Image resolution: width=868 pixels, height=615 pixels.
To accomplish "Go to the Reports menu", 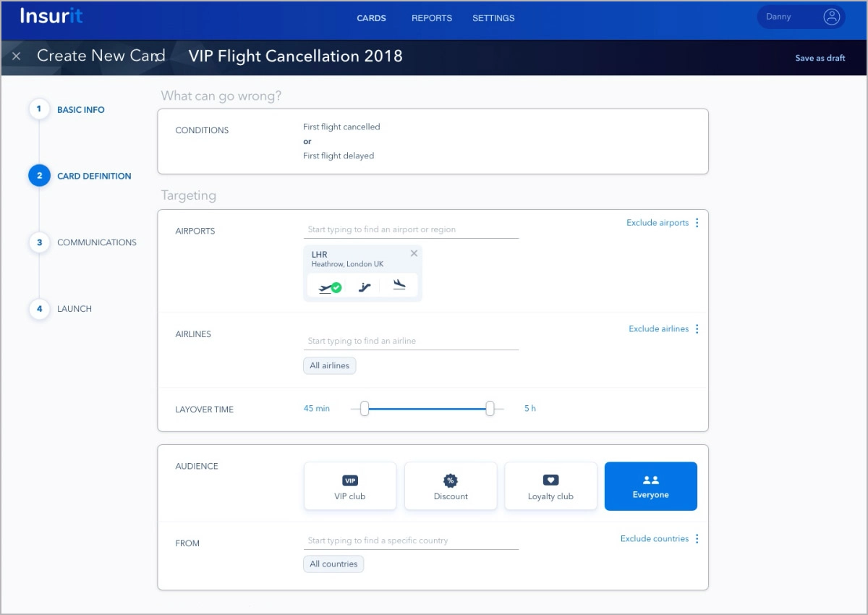I will point(432,18).
